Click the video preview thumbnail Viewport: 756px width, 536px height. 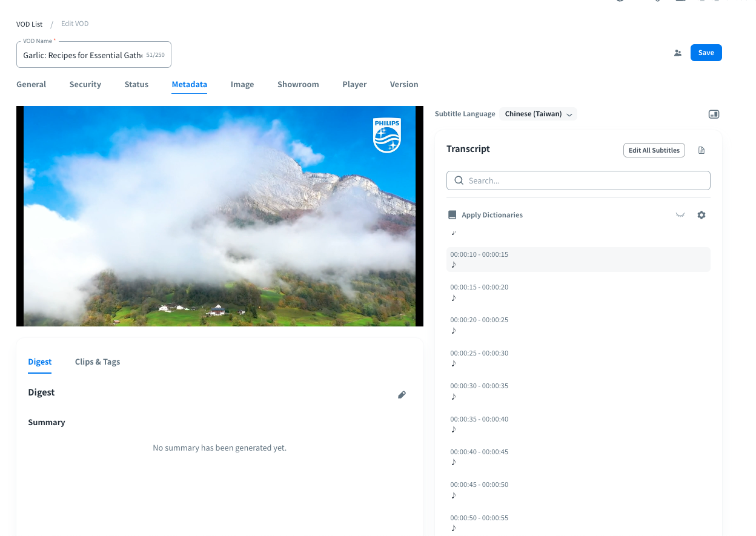219,216
